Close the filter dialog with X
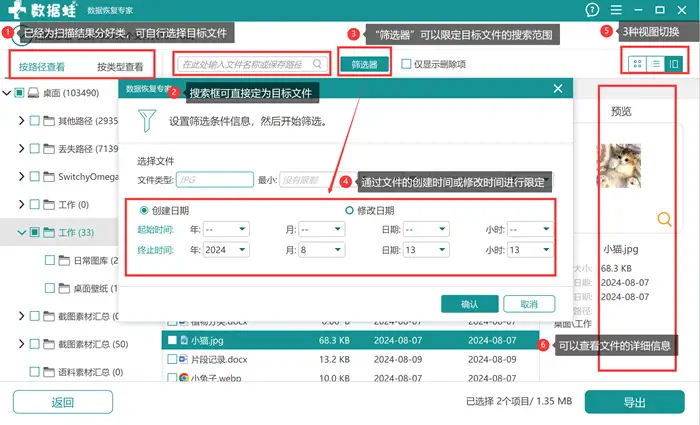 tap(558, 88)
